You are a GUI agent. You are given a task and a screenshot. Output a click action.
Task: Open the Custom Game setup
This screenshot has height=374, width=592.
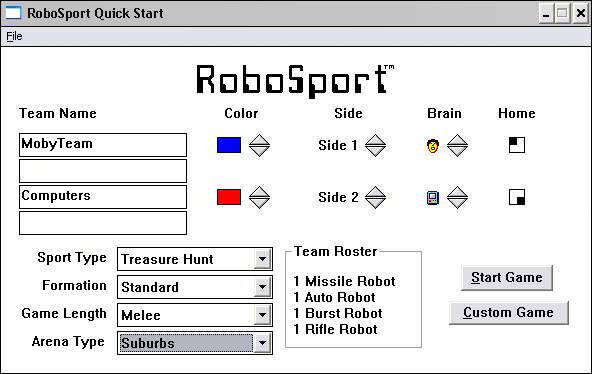[x=509, y=313]
